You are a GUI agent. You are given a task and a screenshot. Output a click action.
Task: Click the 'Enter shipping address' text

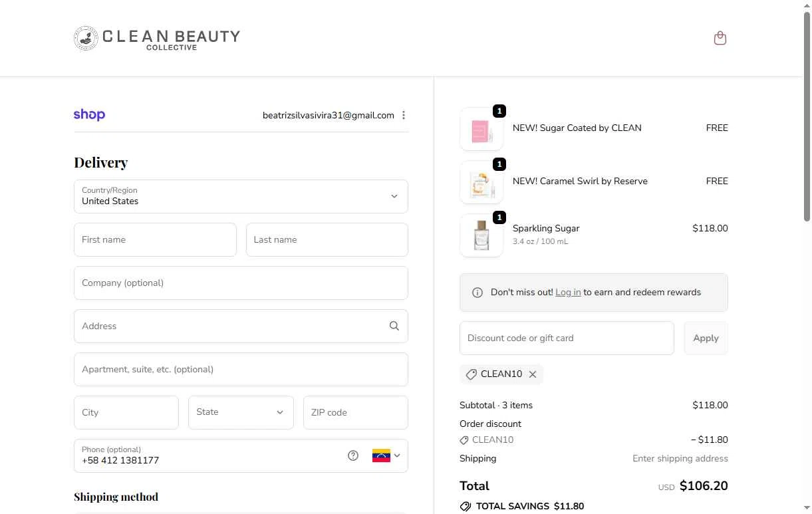[x=680, y=458]
